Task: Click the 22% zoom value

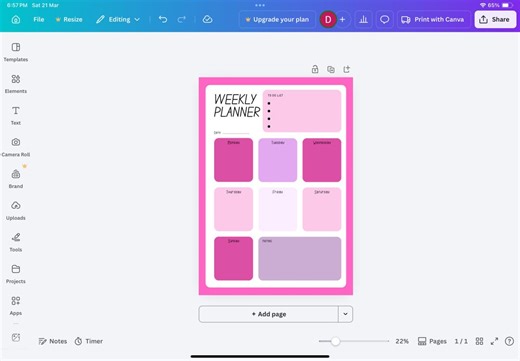Action: coord(402,341)
